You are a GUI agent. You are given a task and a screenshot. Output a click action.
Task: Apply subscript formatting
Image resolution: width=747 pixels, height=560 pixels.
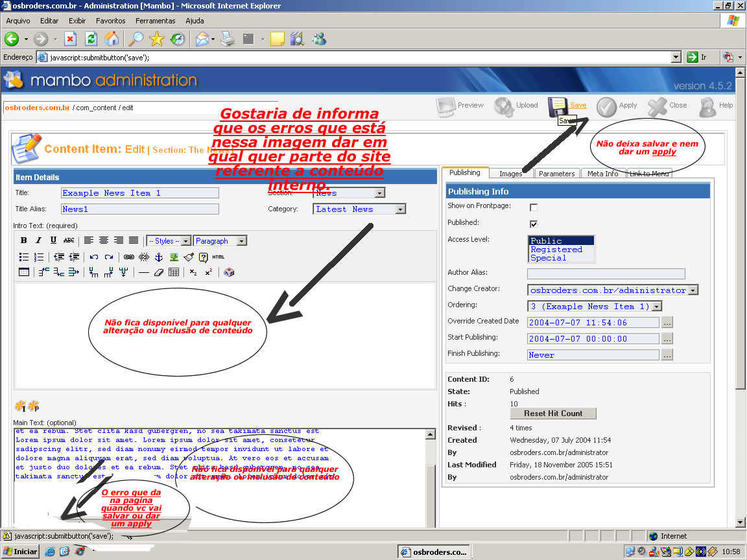tap(193, 272)
